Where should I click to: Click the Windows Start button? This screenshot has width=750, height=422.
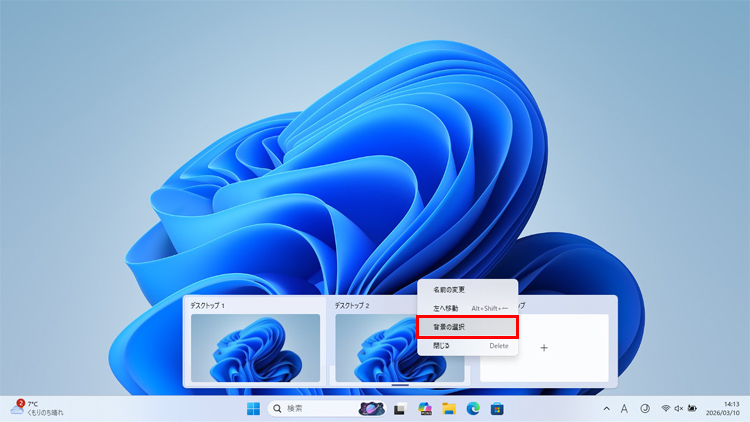pyautogui.click(x=253, y=408)
